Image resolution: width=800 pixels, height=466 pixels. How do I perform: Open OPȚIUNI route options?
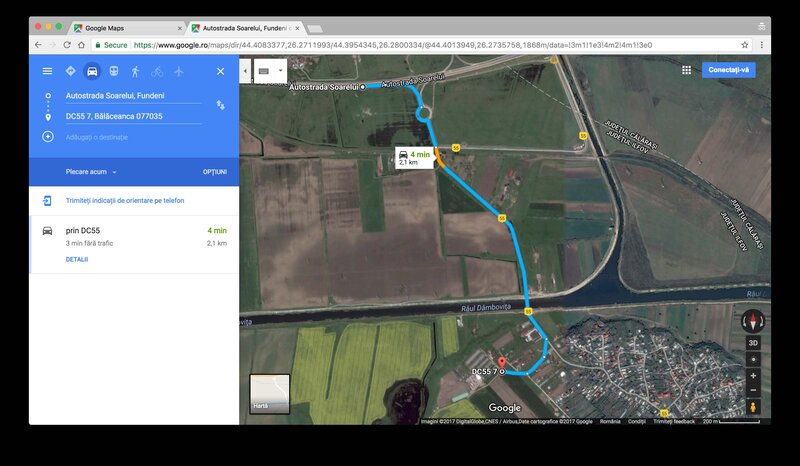point(214,172)
